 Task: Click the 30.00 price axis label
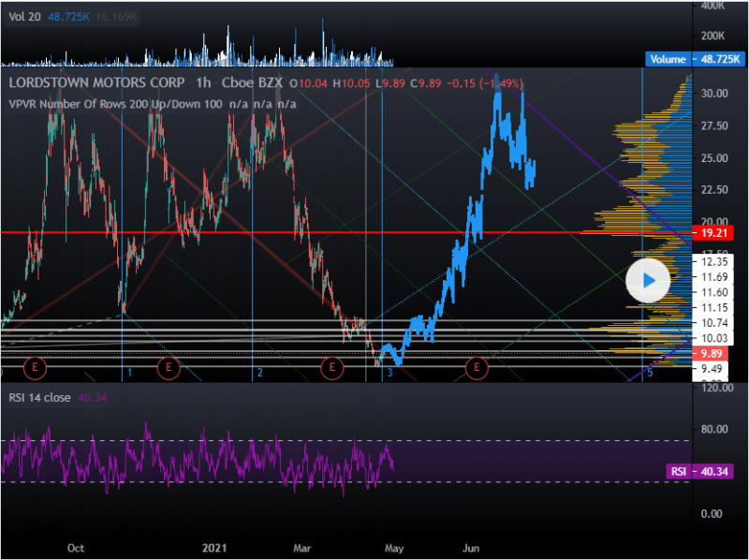714,94
